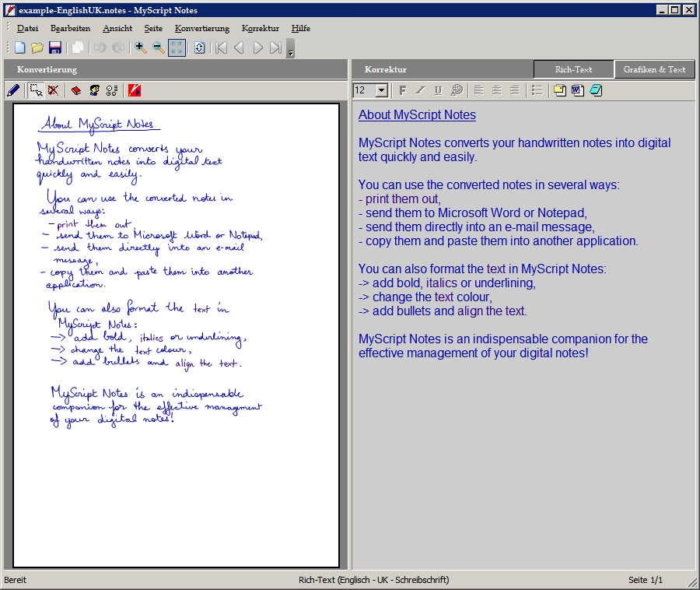
Task: Copy the text with the yellow clipboard icon
Action: click(560, 90)
